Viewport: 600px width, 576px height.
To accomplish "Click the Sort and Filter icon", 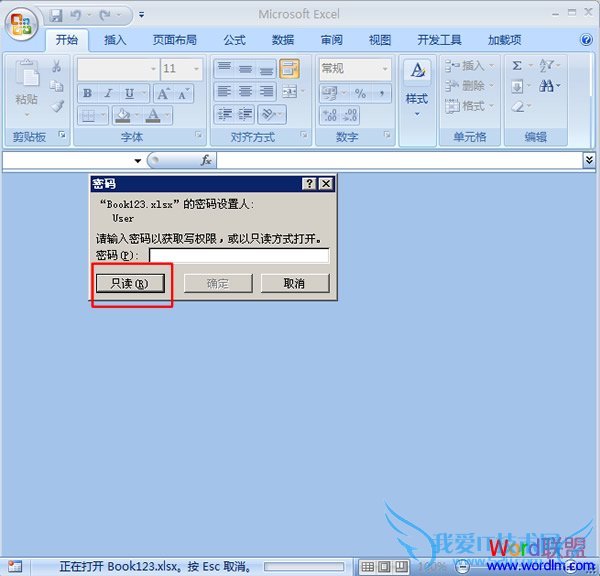I will click(547, 66).
